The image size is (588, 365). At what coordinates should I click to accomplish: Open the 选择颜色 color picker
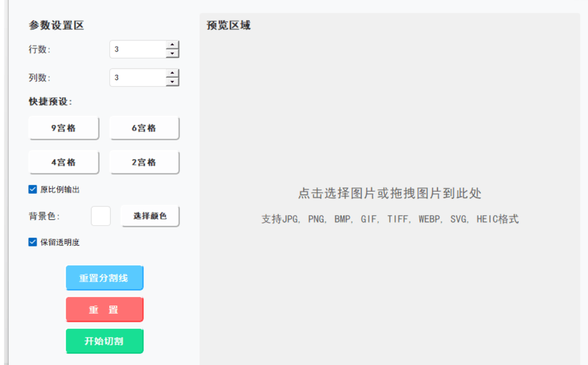click(x=150, y=216)
